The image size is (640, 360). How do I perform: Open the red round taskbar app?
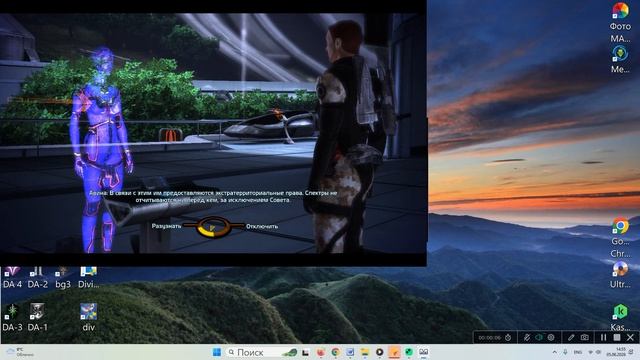pyautogui.click(x=320, y=352)
